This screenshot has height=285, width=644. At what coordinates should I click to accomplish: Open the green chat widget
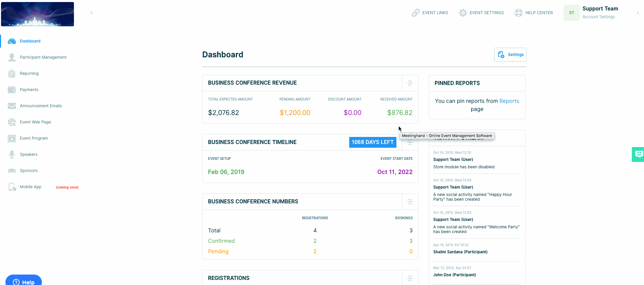(638, 154)
